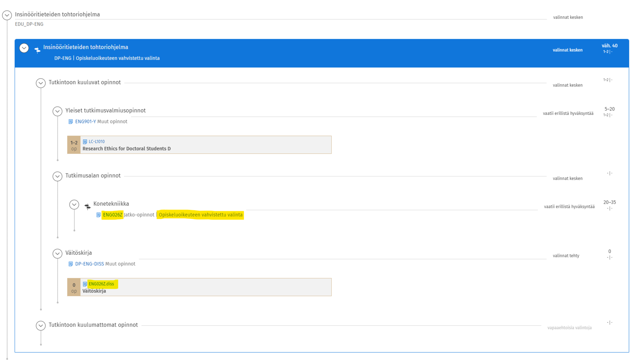Collapse Tutkintoon kuuluvat opinnot section
The image size is (641, 364).
pos(41,83)
